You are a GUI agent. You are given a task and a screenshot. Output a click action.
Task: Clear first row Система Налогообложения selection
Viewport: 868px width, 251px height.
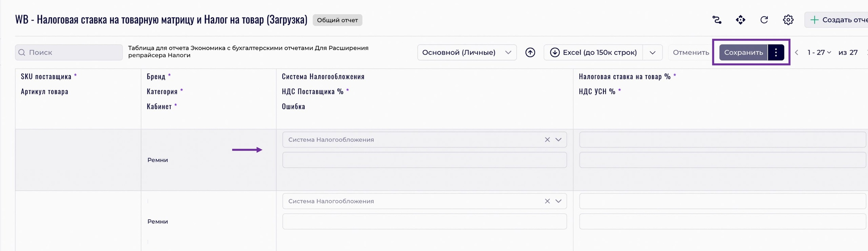(547, 140)
